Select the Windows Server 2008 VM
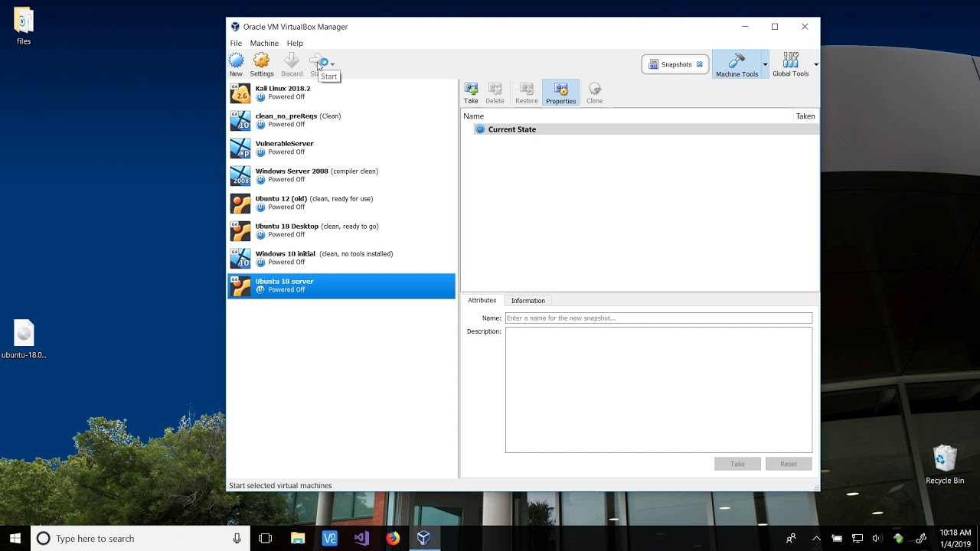 341,175
